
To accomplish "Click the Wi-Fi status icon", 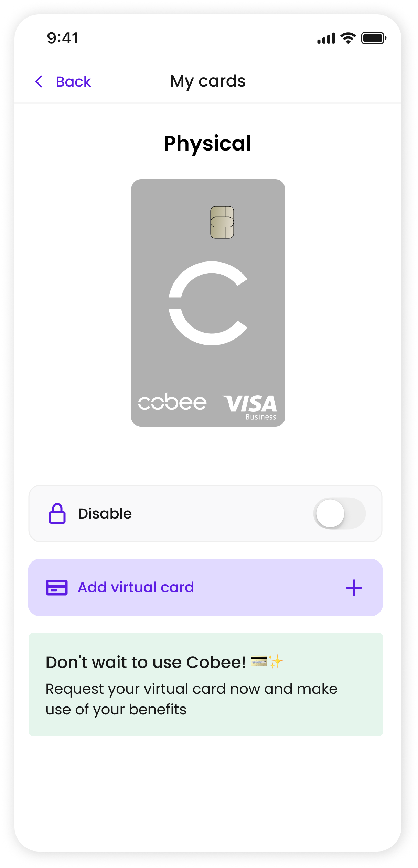I will pyautogui.click(x=348, y=38).
